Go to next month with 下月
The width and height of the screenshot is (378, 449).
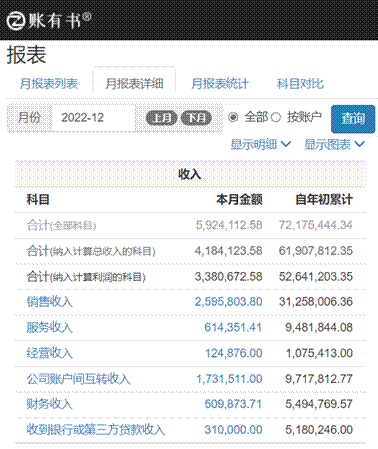tap(196, 118)
